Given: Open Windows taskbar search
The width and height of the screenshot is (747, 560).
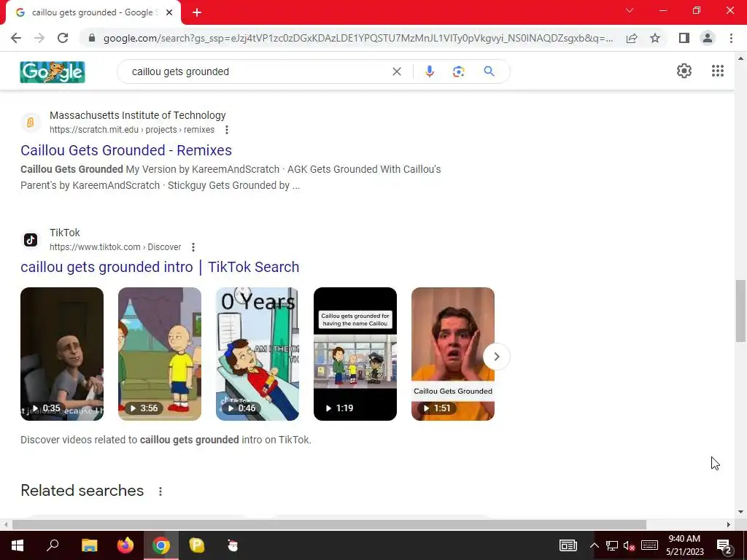Looking at the screenshot, I should pyautogui.click(x=53, y=545).
